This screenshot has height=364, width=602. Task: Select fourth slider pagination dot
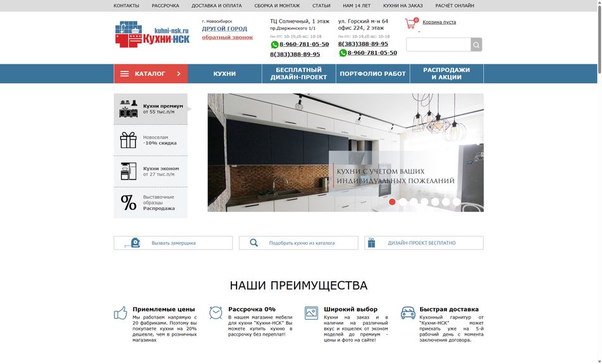[x=424, y=202]
